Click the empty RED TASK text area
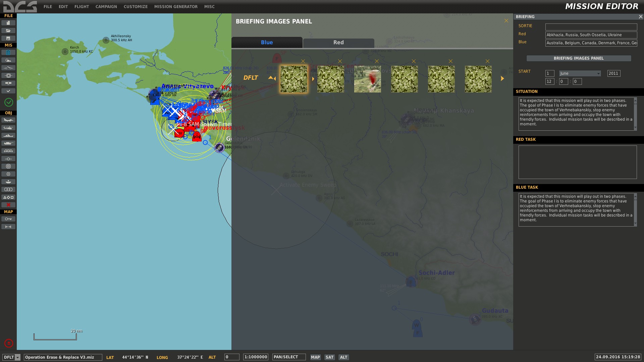 click(578, 162)
